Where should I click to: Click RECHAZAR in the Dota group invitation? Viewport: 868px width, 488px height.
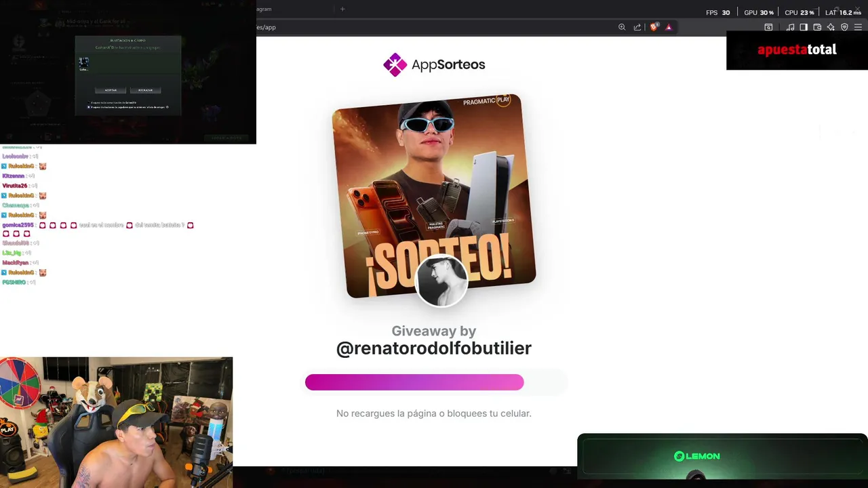[x=145, y=90]
